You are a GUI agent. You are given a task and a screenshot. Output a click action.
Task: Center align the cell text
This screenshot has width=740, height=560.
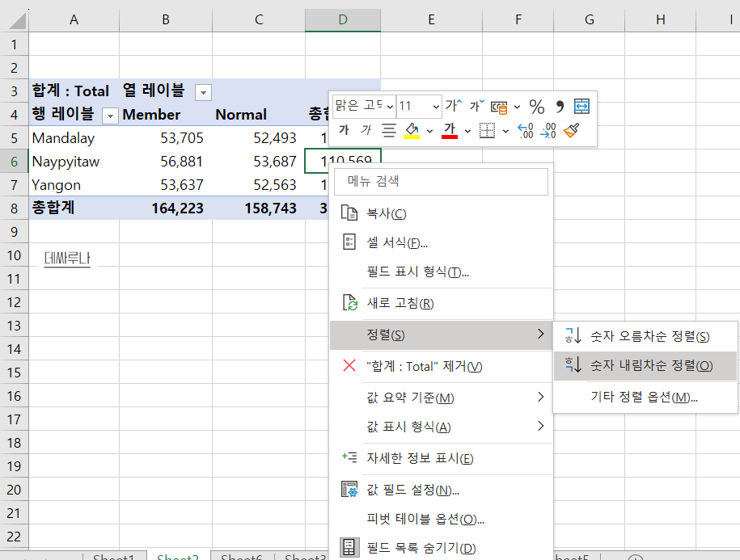click(389, 130)
